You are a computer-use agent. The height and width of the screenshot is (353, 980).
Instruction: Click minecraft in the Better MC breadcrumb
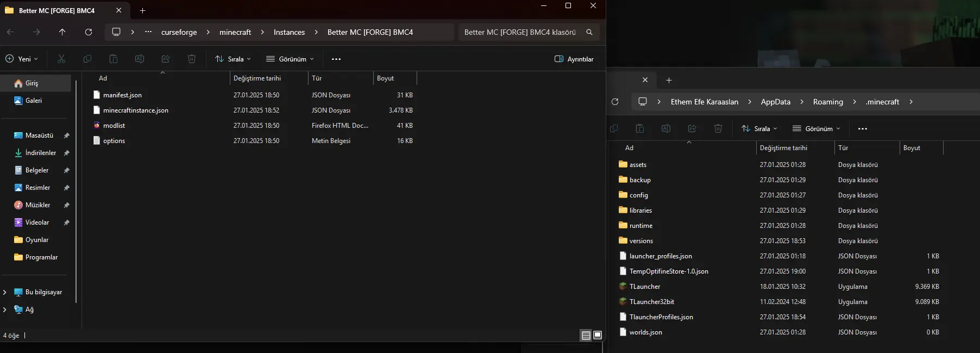click(x=235, y=32)
